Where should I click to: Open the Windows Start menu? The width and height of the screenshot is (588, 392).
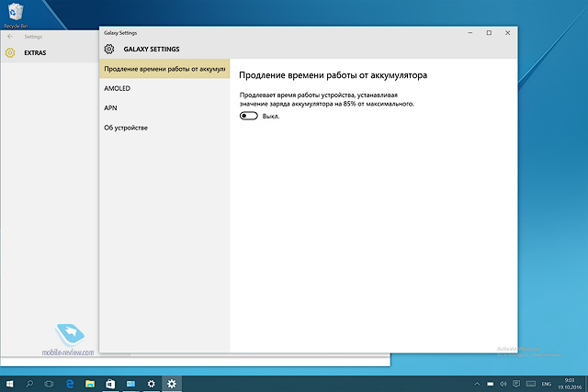pos(10,384)
